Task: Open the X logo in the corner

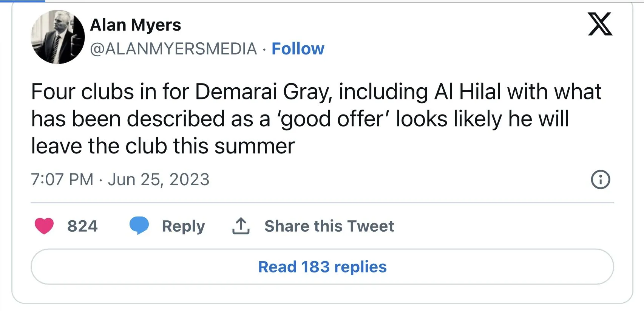Action: (x=600, y=24)
